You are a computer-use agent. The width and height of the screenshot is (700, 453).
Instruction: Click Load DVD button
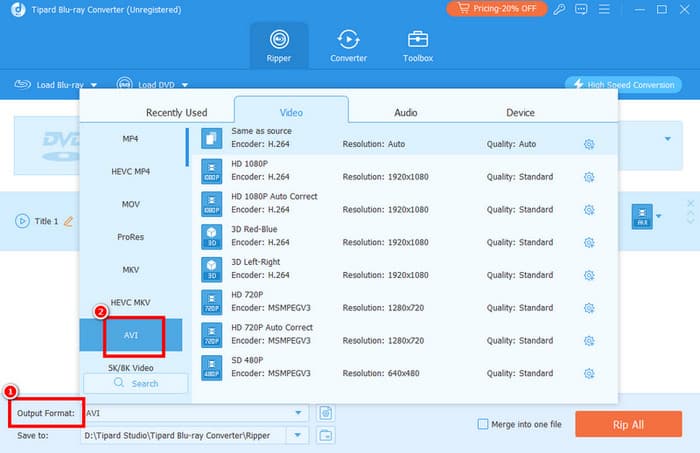tap(146, 84)
